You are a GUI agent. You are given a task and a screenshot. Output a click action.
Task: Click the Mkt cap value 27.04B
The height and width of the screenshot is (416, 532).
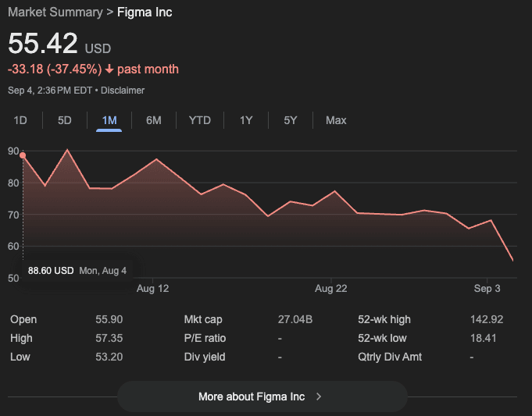pyautogui.click(x=295, y=319)
